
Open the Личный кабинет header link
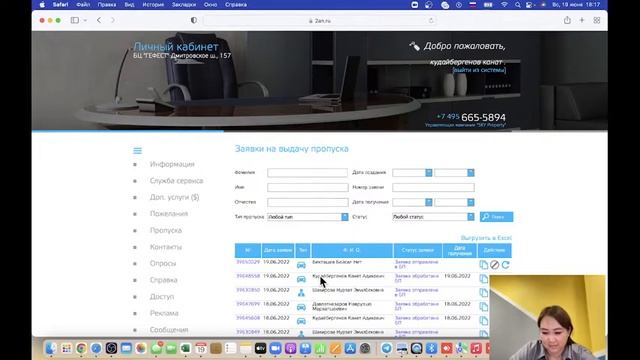pyautogui.click(x=176, y=47)
